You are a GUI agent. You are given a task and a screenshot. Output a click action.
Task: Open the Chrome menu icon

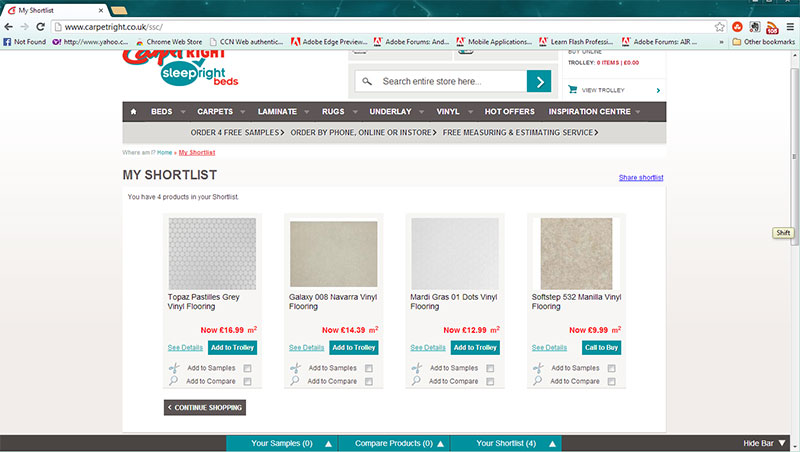[787, 26]
